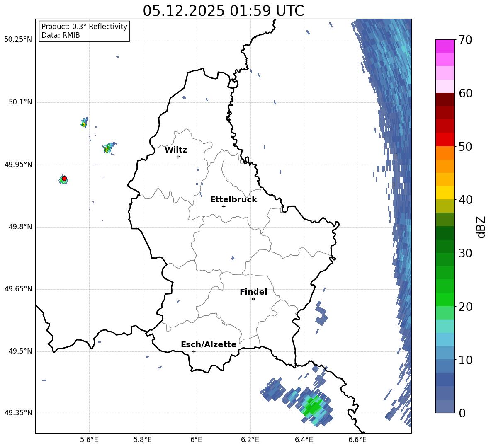Click the 49.8°N latitude label
Viewport: 491px width, 448px height.
tap(20, 227)
